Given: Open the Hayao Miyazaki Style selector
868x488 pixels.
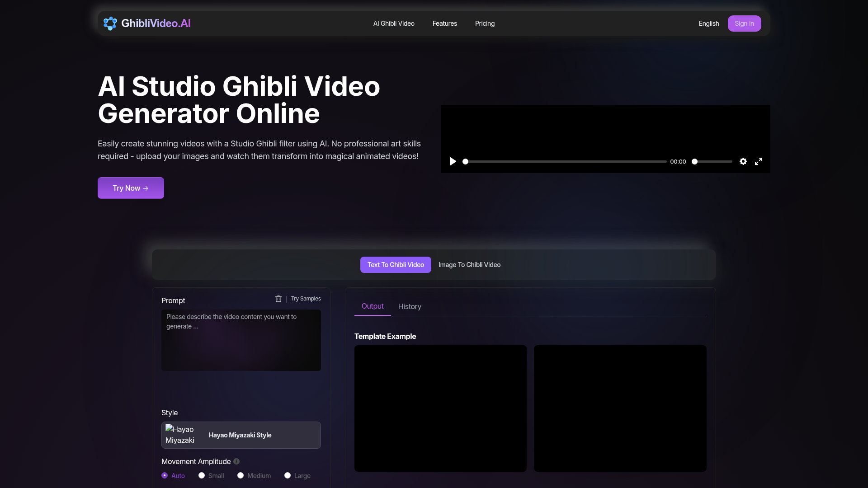Looking at the screenshot, I should (241, 435).
